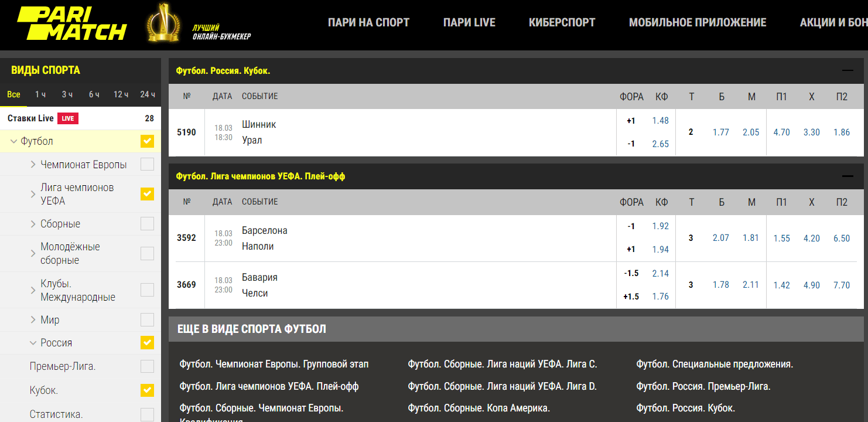Click the golden trophy award icon
The width and height of the screenshot is (868, 422).
tap(163, 23)
